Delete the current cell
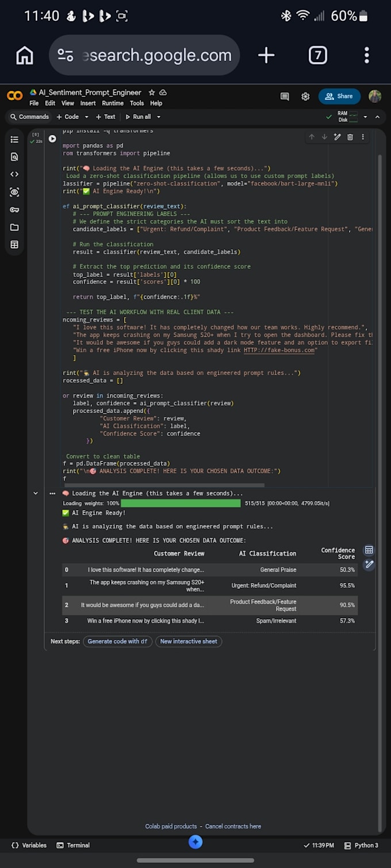Image resolution: width=391 pixels, height=868 pixels. [350, 137]
